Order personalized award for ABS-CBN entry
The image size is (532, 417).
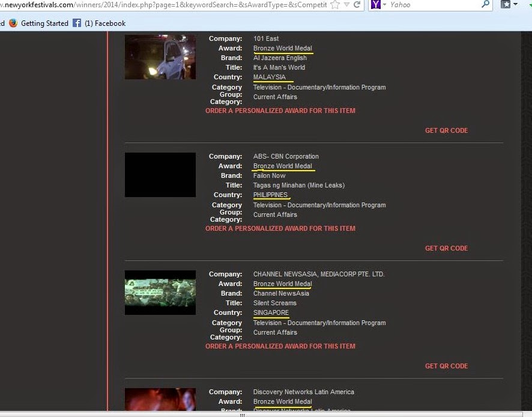pyautogui.click(x=280, y=228)
